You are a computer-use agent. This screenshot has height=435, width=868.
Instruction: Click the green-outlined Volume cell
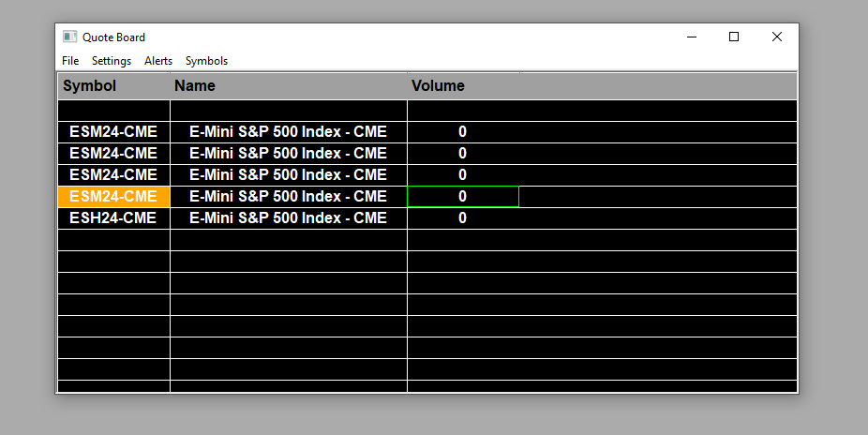tap(463, 197)
